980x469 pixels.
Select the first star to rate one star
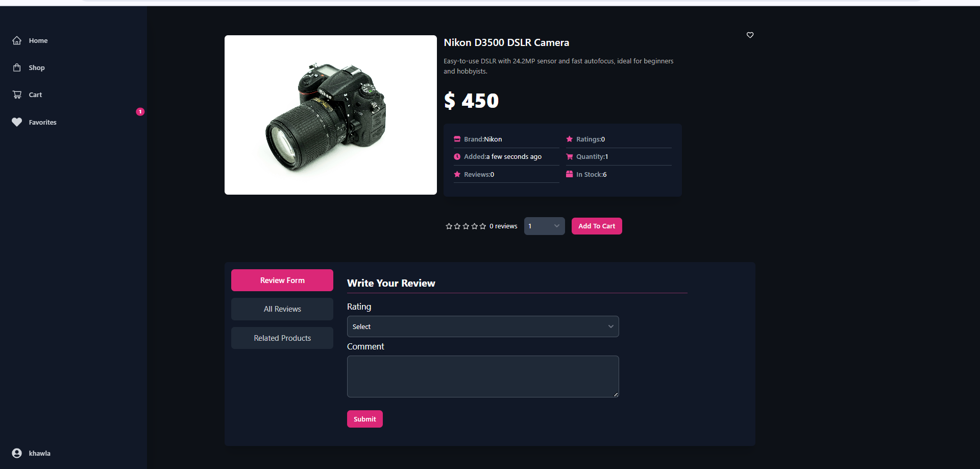click(448, 226)
